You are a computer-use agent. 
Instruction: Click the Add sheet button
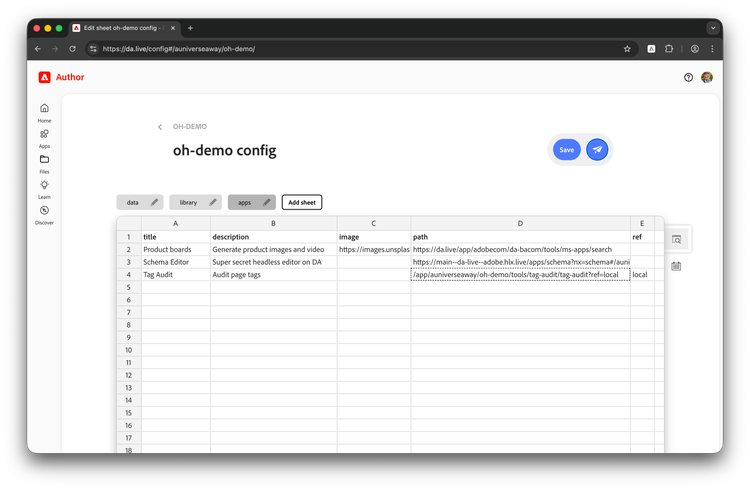coord(301,202)
